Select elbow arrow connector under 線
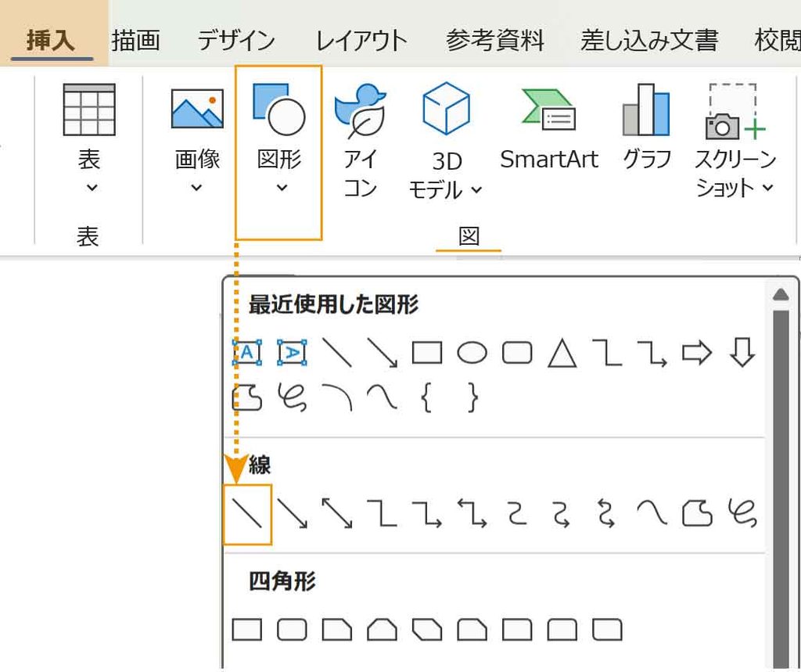 pyautogui.click(x=427, y=513)
